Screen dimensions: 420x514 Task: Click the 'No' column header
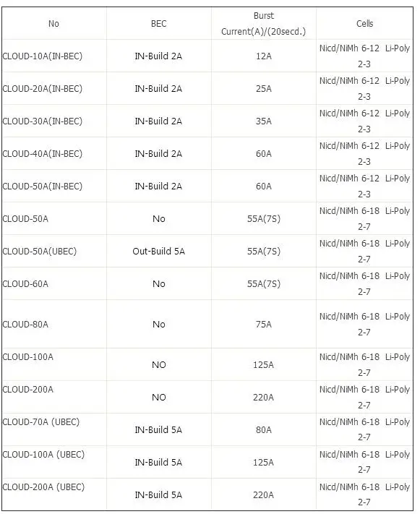tap(53, 24)
